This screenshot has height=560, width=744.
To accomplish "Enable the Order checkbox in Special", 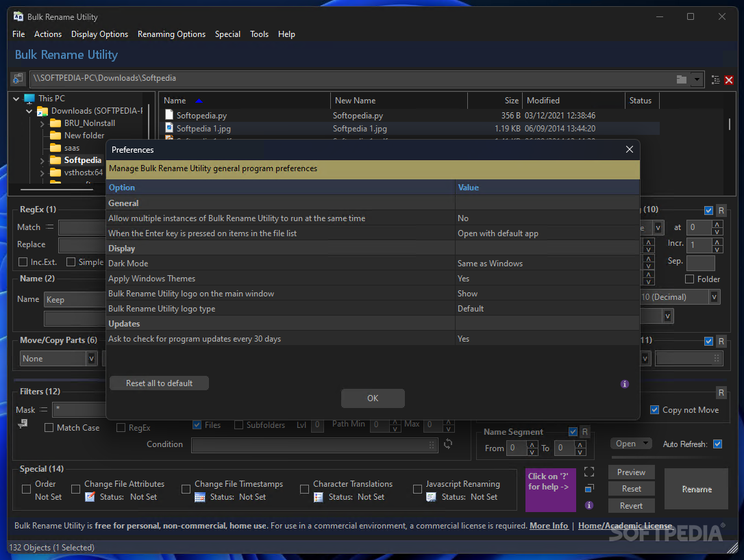I will coord(27,489).
